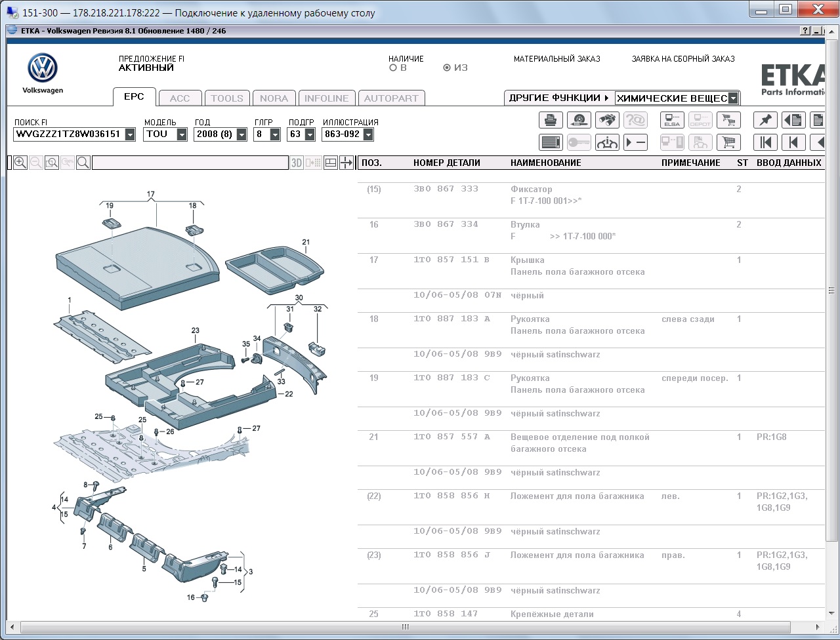
Task: Select the zoom-to-area magnifier tool
Action: click(x=52, y=163)
